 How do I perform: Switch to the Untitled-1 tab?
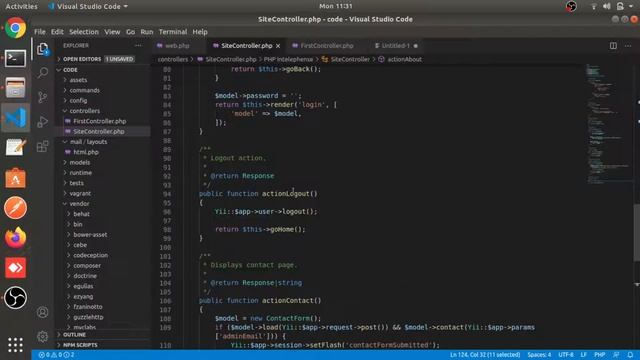(x=396, y=46)
